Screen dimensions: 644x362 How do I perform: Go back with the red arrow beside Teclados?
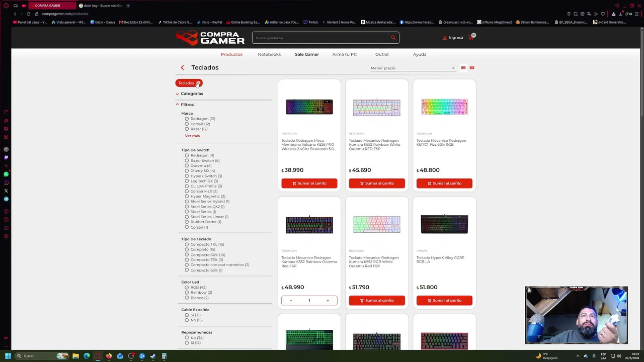182,67
